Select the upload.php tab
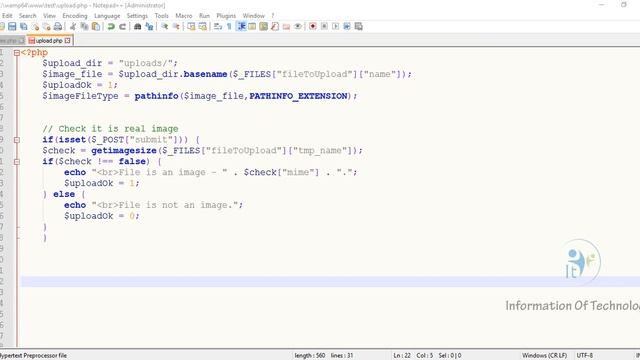The image size is (640, 360). [x=49, y=40]
